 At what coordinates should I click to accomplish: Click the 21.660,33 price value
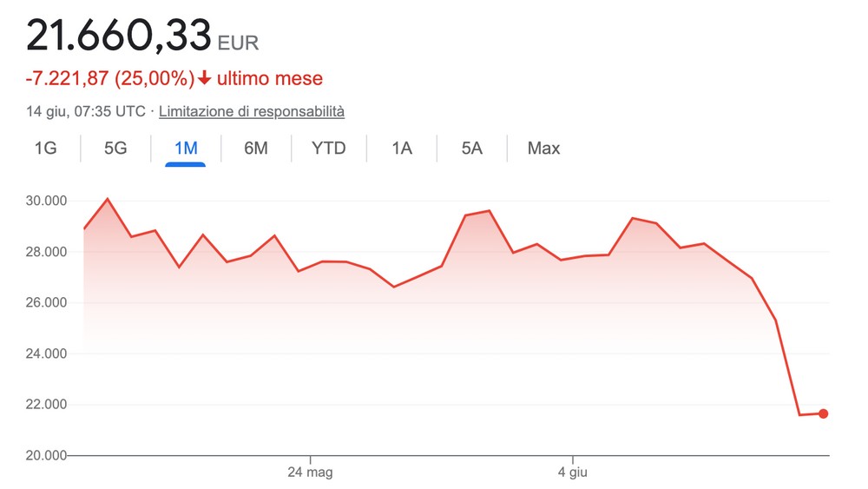[x=118, y=35]
